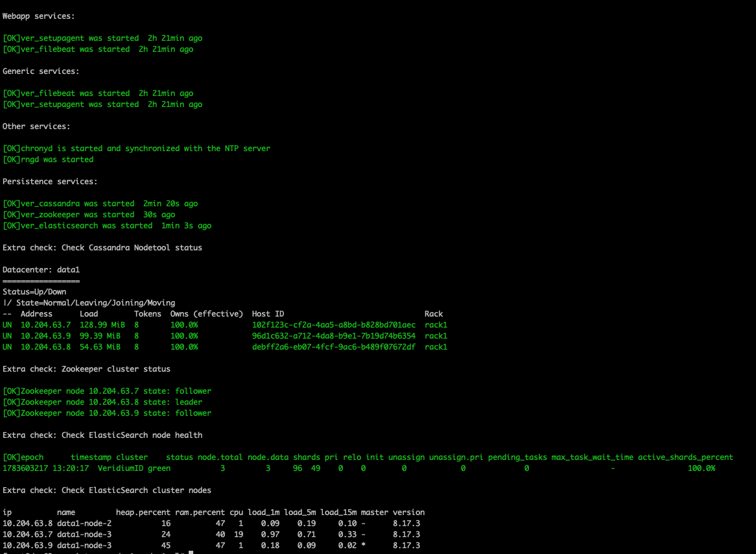Click the load value 99.39 MiB
The width and height of the screenshot is (756, 554).
tap(100, 336)
